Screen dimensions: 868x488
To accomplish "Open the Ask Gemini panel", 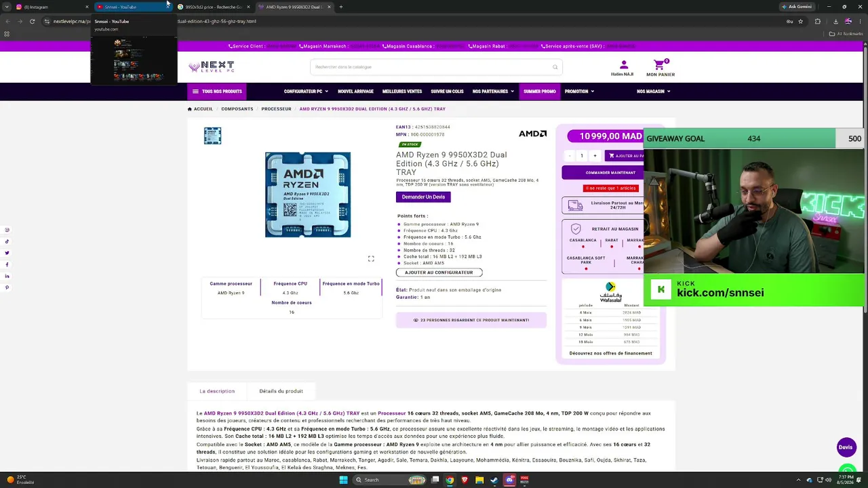I will pyautogui.click(x=797, y=7).
